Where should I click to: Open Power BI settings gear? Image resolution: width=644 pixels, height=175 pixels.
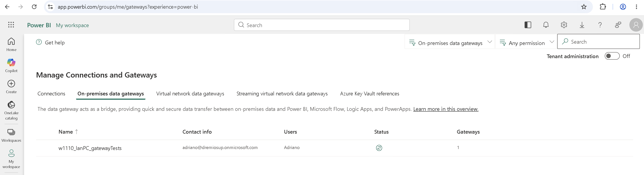click(x=564, y=25)
